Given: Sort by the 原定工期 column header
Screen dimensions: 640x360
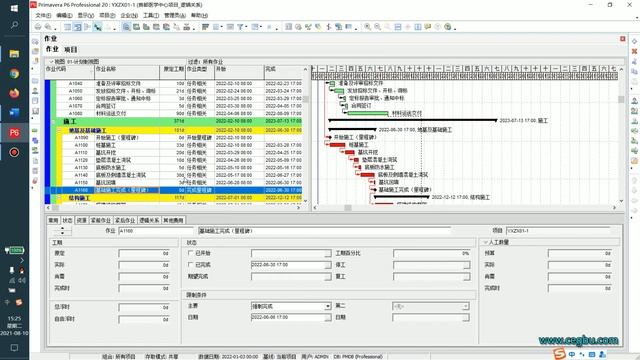Looking at the screenshot, I should [x=173, y=72].
